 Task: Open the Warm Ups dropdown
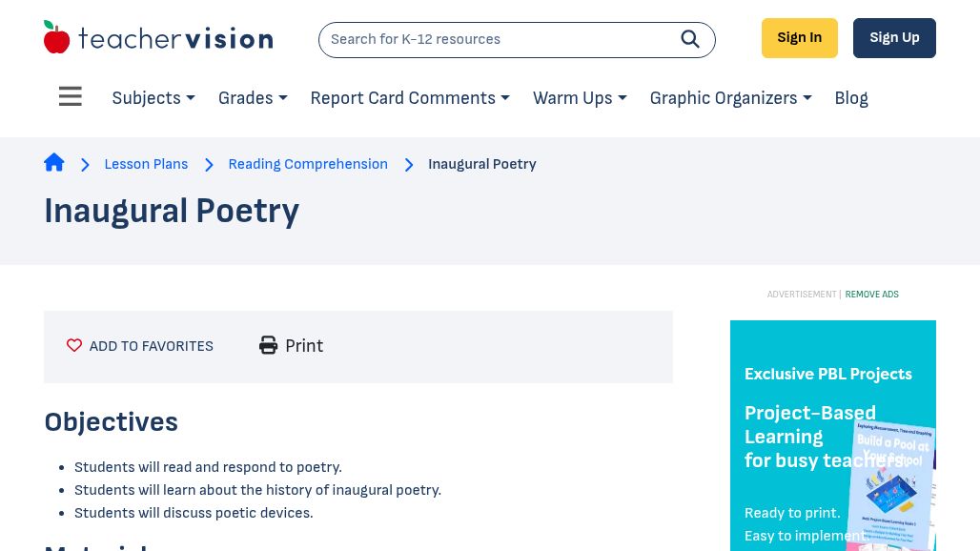click(579, 98)
